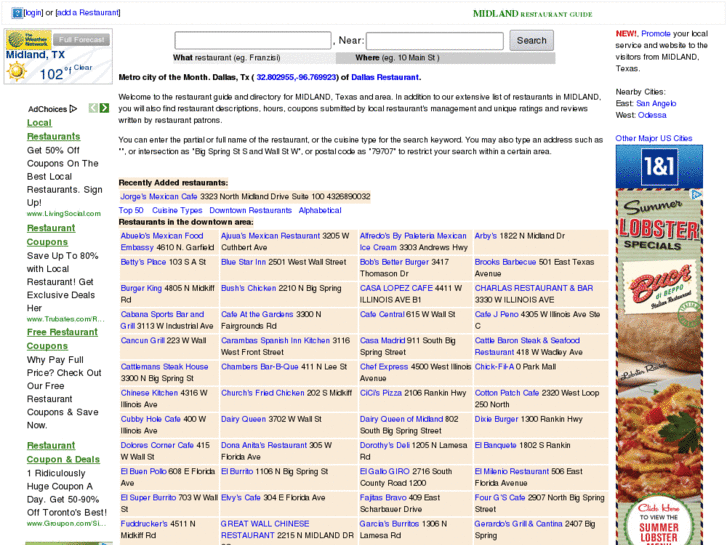Open Jorge's Mexican Cafe listing
The height and width of the screenshot is (545, 727).
(x=159, y=197)
